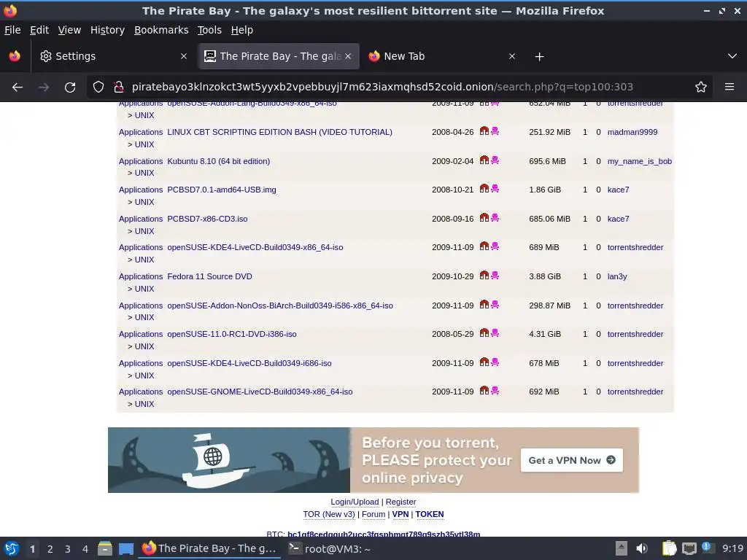
Task: Bookmark this page with the star icon
Action: pyautogui.click(x=700, y=87)
